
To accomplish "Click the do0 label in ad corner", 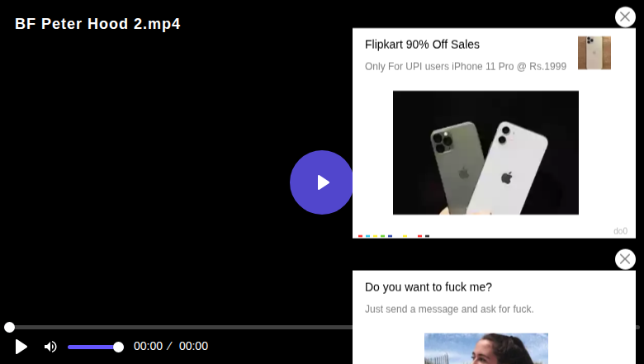I will click(620, 231).
